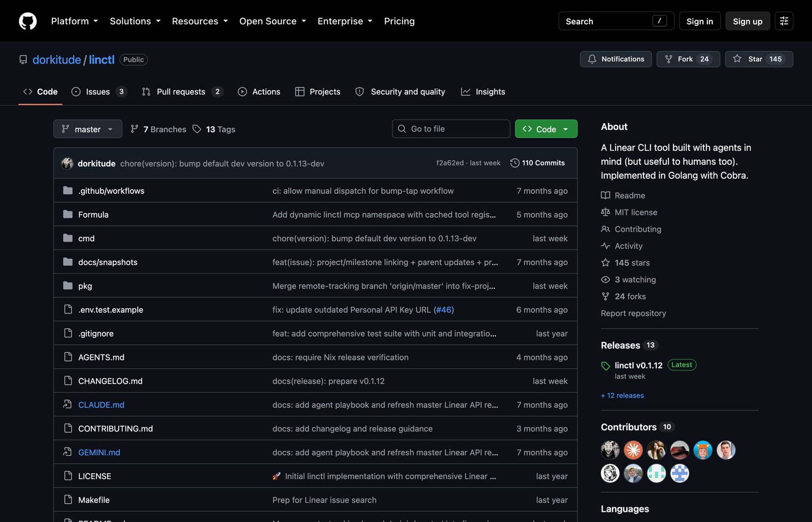Click the dorkitude avatar in the commit bar
812x522 pixels.
pos(67,163)
